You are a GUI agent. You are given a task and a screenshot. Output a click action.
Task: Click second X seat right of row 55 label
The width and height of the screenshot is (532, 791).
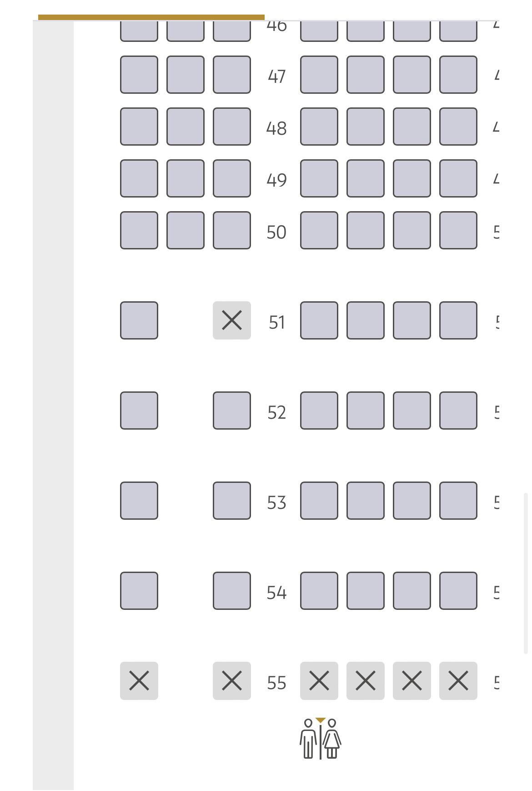[x=365, y=681]
